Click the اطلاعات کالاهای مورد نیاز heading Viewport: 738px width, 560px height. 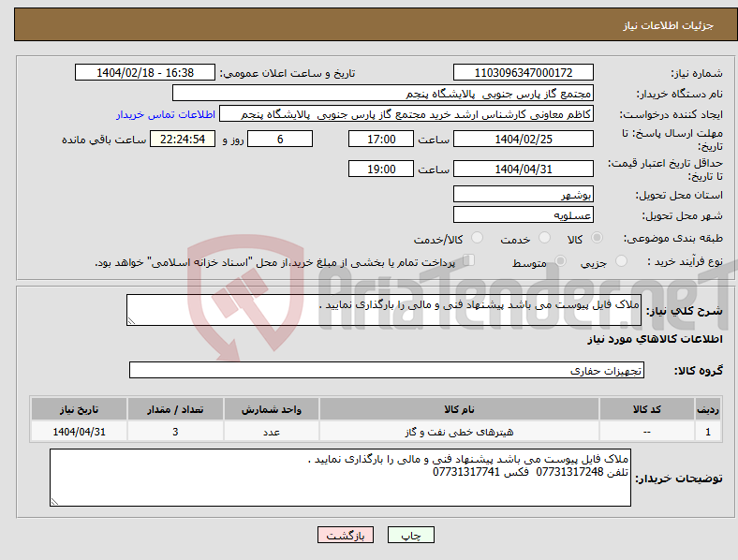pyautogui.click(x=655, y=339)
